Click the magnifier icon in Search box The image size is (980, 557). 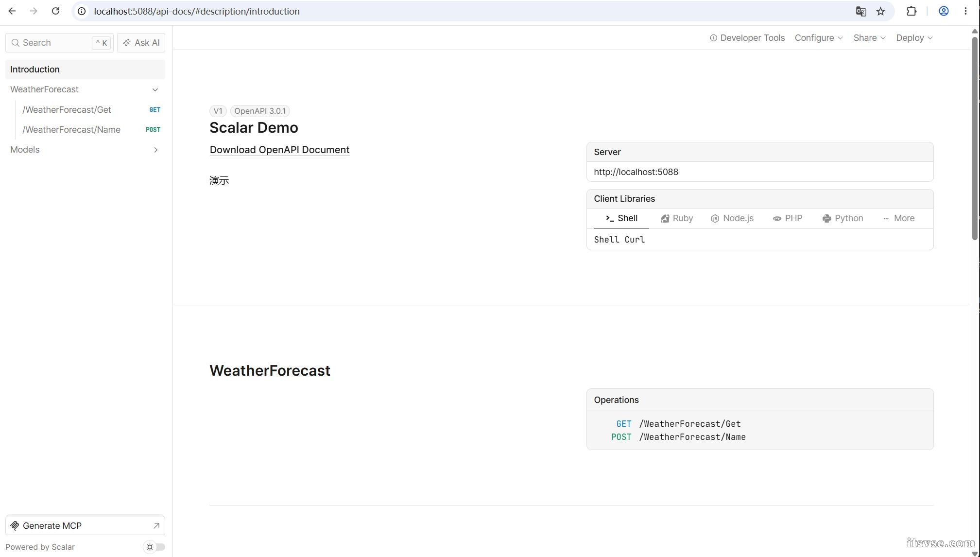click(x=16, y=43)
